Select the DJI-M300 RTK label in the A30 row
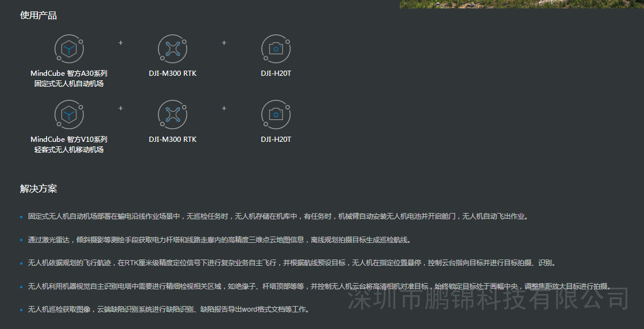Screen dimensions: 644x329 [172, 73]
